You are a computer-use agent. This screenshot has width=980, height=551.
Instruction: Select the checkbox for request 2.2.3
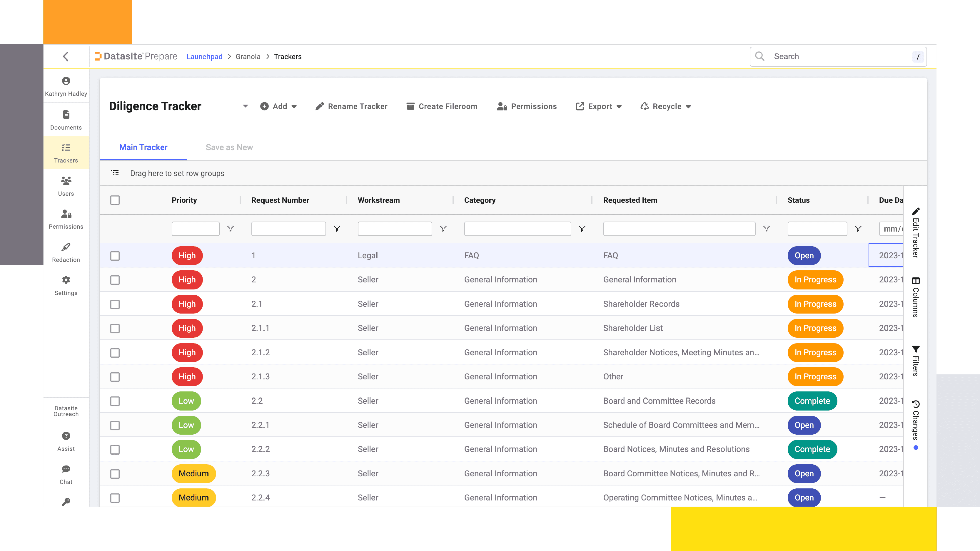tap(115, 474)
